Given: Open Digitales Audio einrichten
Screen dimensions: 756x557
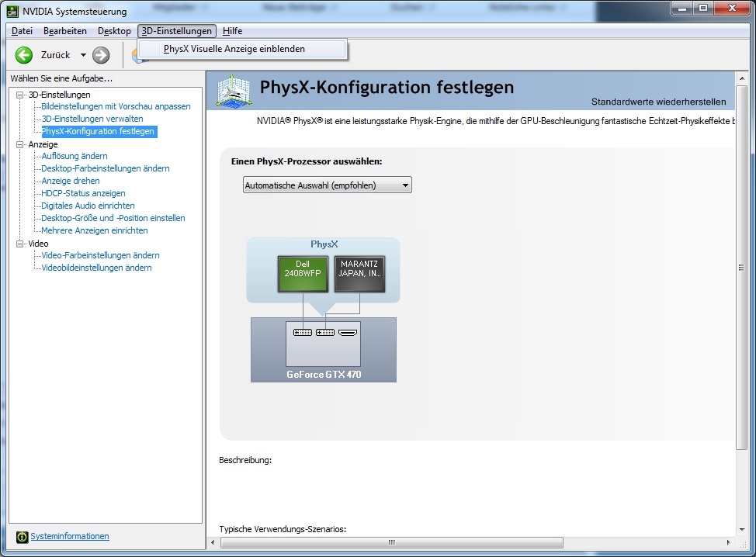Looking at the screenshot, I should pyautogui.click(x=88, y=206).
